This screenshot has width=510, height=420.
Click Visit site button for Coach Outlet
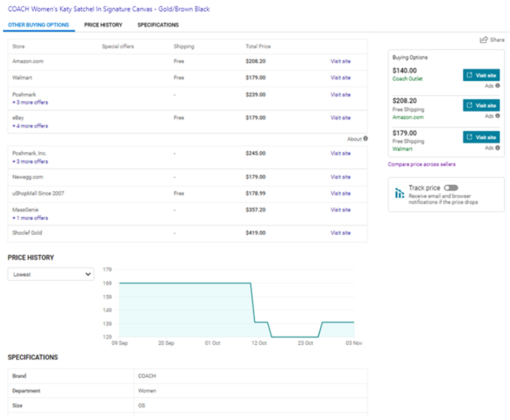tap(481, 75)
